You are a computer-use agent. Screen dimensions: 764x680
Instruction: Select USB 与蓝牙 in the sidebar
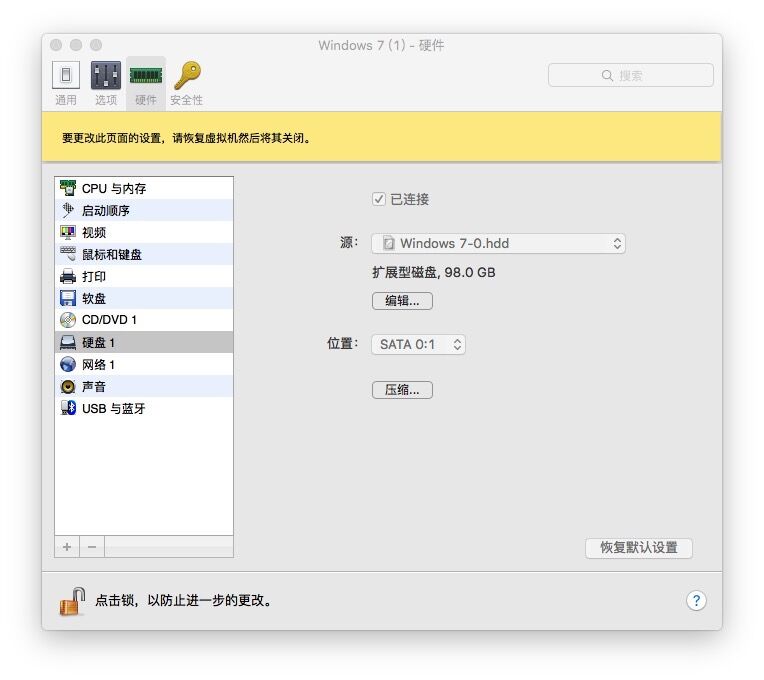(112, 408)
